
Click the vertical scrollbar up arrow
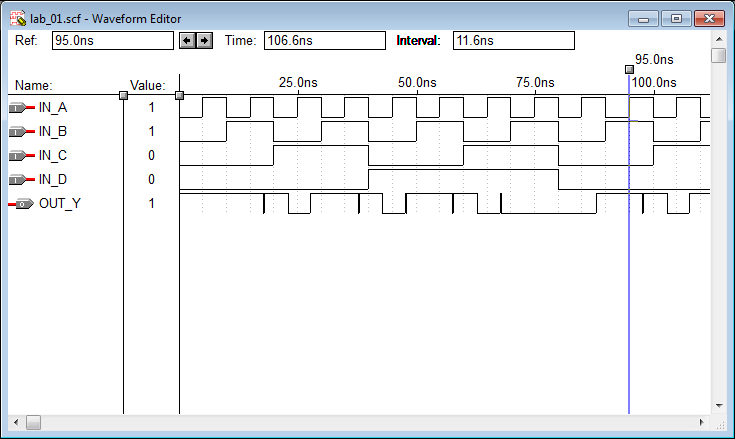719,39
